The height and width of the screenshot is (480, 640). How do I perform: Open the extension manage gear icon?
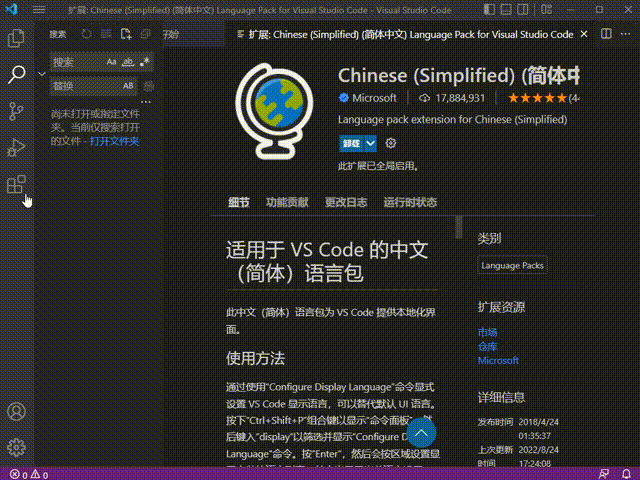coord(391,143)
